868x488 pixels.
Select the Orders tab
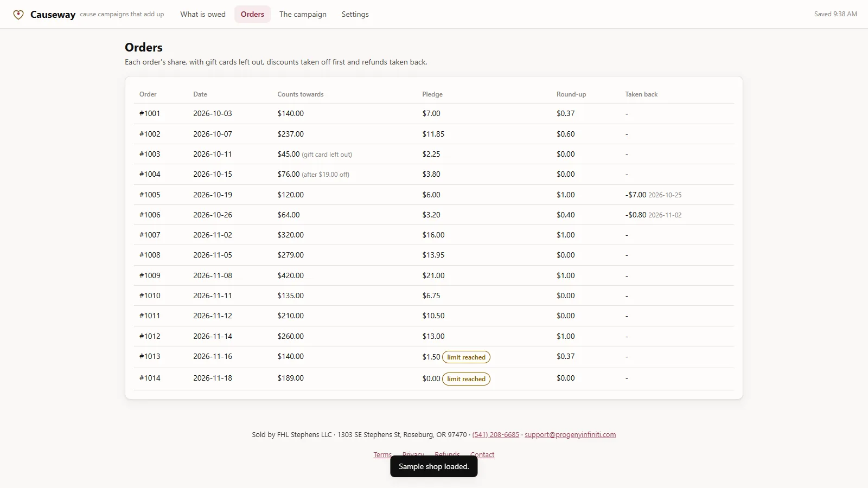[x=252, y=14]
